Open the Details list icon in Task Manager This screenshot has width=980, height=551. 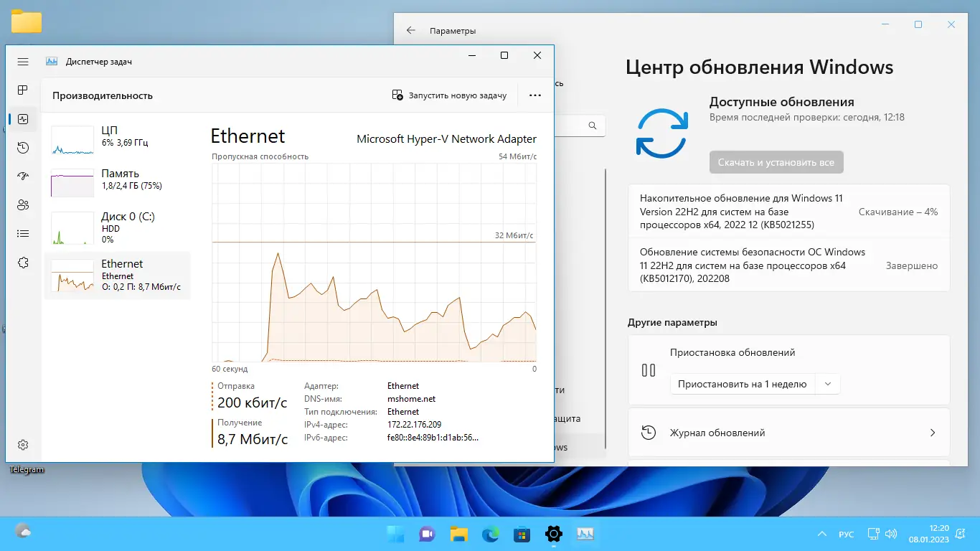(x=23, y=234)
